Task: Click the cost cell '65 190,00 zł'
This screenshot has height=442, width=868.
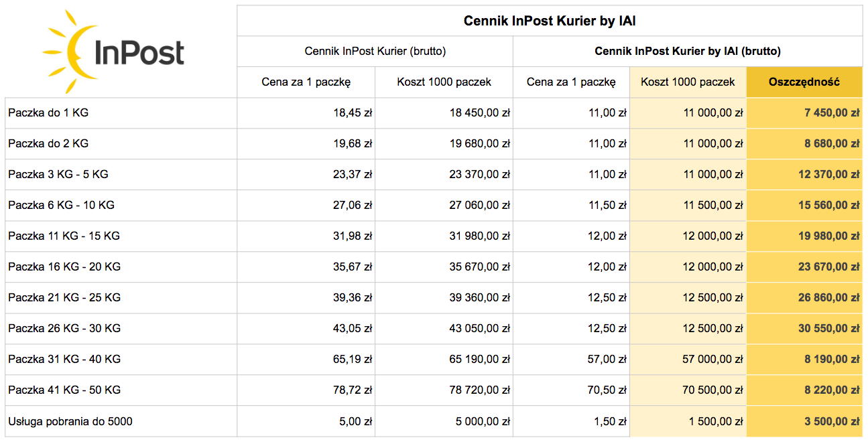Action: pyautogui.click(x=444, y=360)
